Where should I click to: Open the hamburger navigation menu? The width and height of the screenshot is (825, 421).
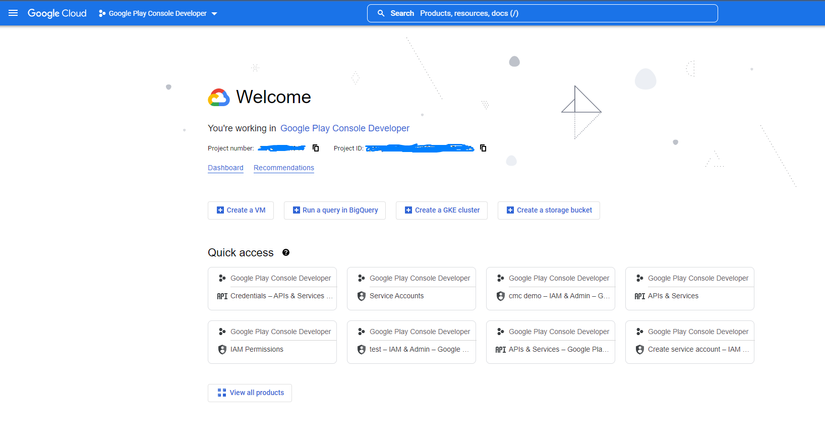(x=13, y=13)
